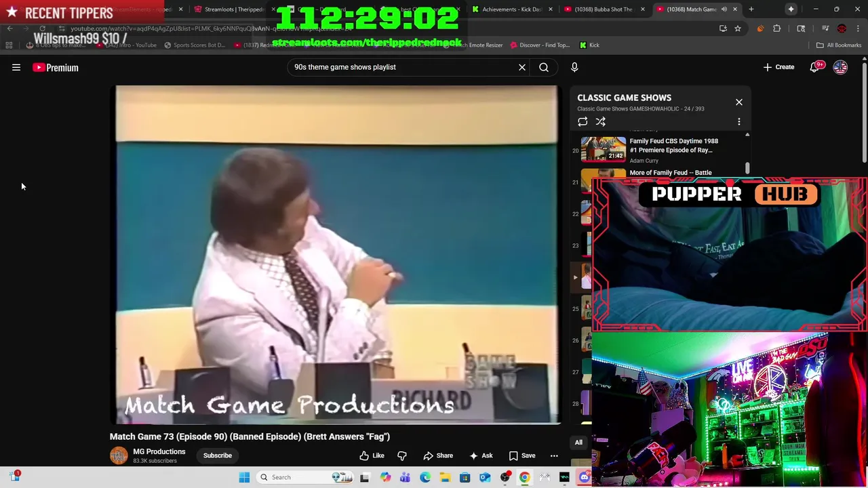This screenshot has width=868, height=488.
Task: Open Discover - Find Top bookmark
Action: coord(540,45)
